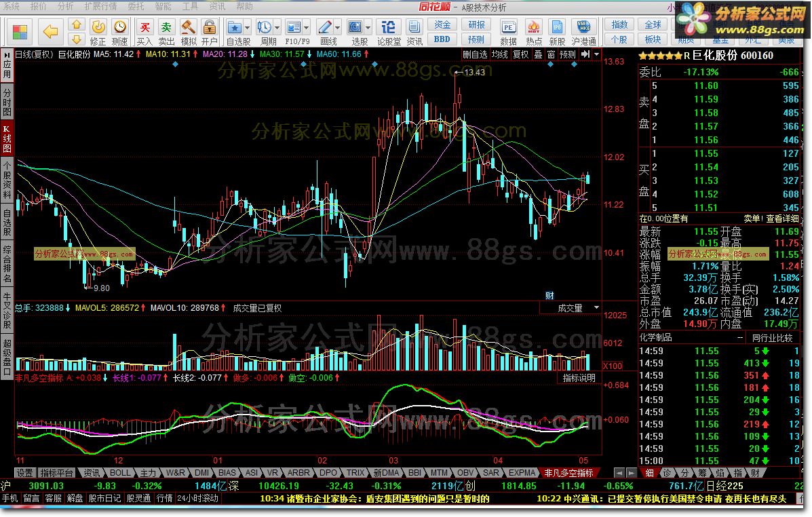This screenshot has width=812, height=517.
Task: Click 24小时滚动 news ticker button
Action: (198, 499)
